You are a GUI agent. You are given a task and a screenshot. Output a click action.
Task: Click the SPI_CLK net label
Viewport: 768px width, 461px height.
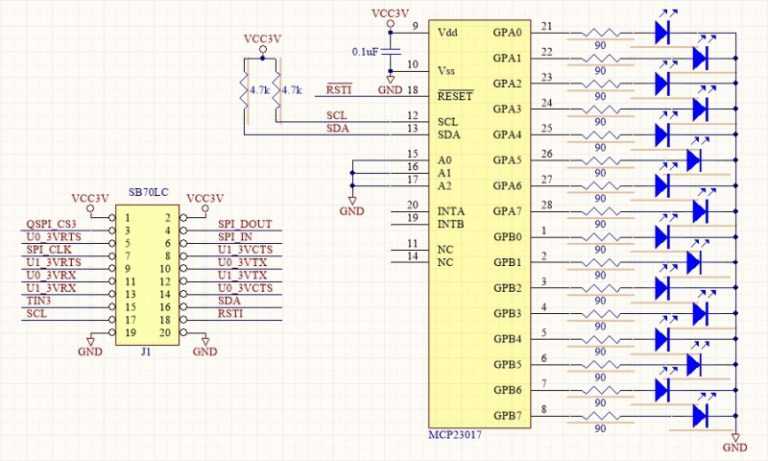49,249
